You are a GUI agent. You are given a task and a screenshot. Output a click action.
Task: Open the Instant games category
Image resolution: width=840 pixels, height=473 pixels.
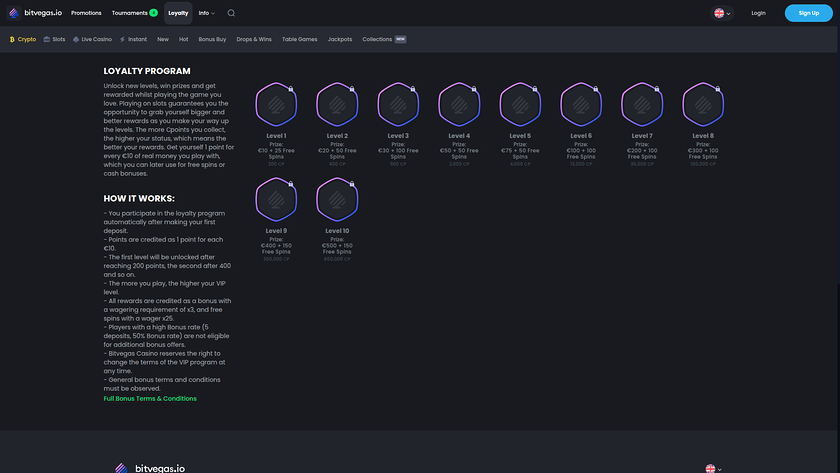point(133,39)
